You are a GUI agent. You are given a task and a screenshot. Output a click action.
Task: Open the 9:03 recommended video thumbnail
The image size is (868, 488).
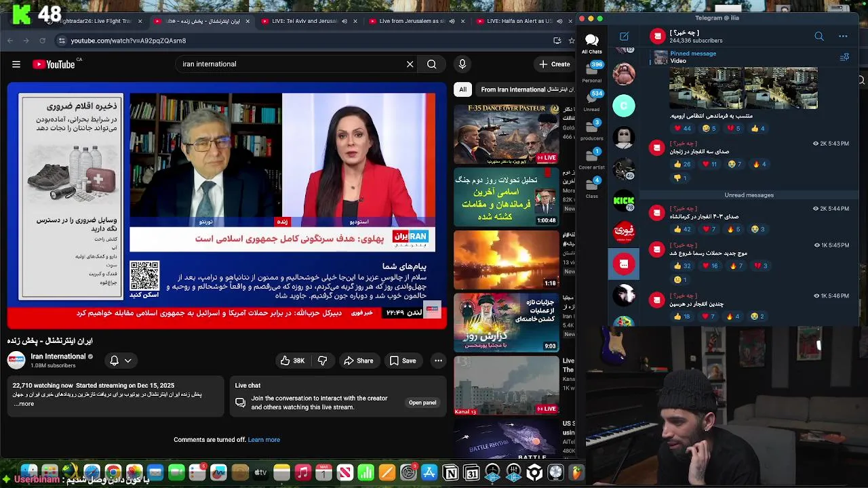pyautogui.click(x=506, y=323)
